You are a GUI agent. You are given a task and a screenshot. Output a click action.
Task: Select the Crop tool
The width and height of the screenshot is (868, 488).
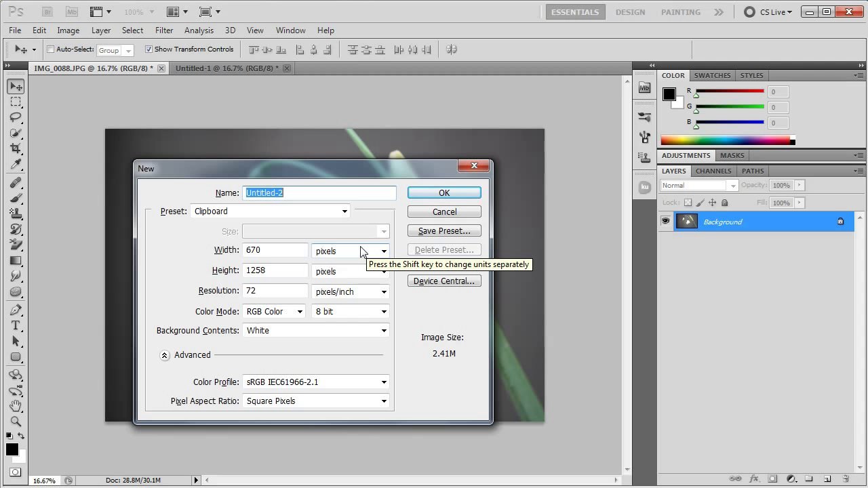click(16, 148)
